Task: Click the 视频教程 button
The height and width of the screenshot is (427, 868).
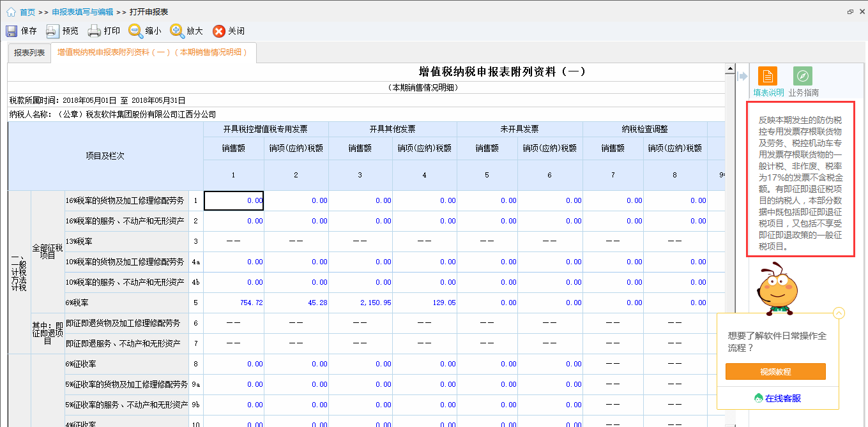Action: [775, 371]
